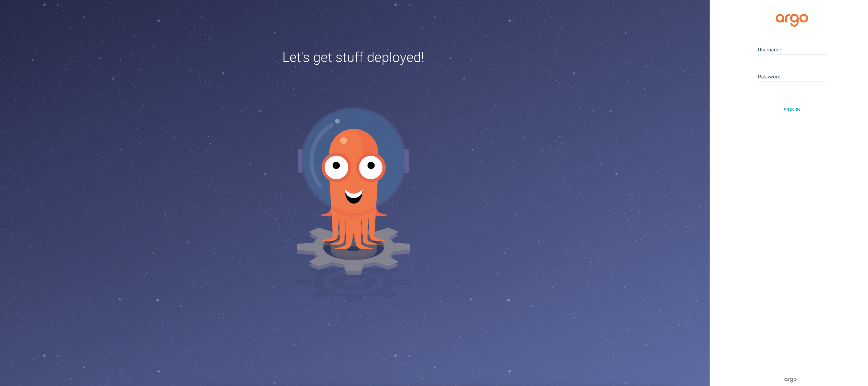Click the right earpiece of the helmet

coord(407,161)
